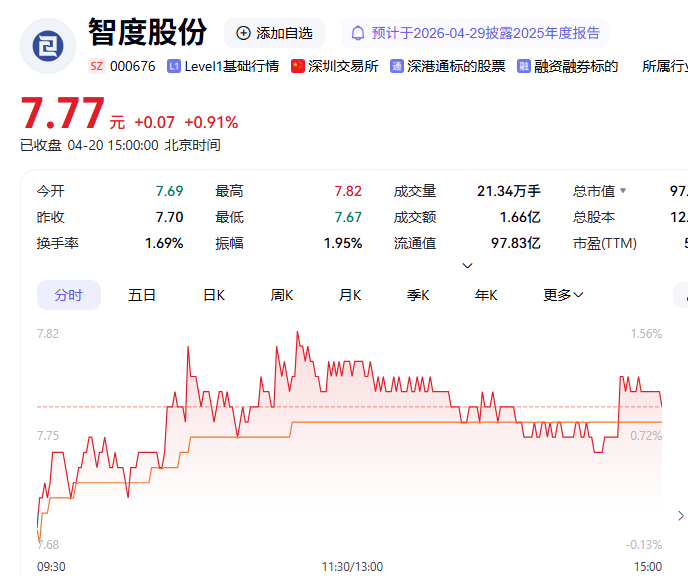Click the price change +0.07 value
This screenshot has width=688, height=577.
(x=154, y=122)
